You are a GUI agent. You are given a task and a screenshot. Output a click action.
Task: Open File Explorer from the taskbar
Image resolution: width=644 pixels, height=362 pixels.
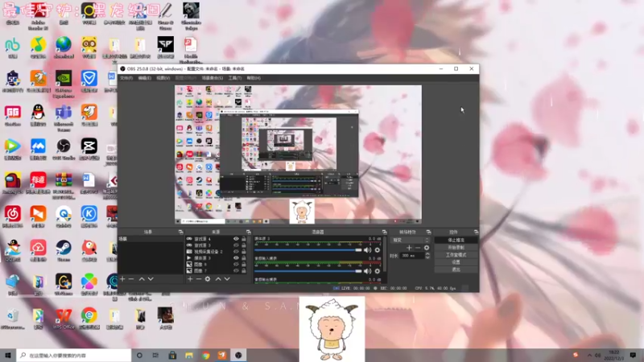pyautogui.click(x=189, y=356)
